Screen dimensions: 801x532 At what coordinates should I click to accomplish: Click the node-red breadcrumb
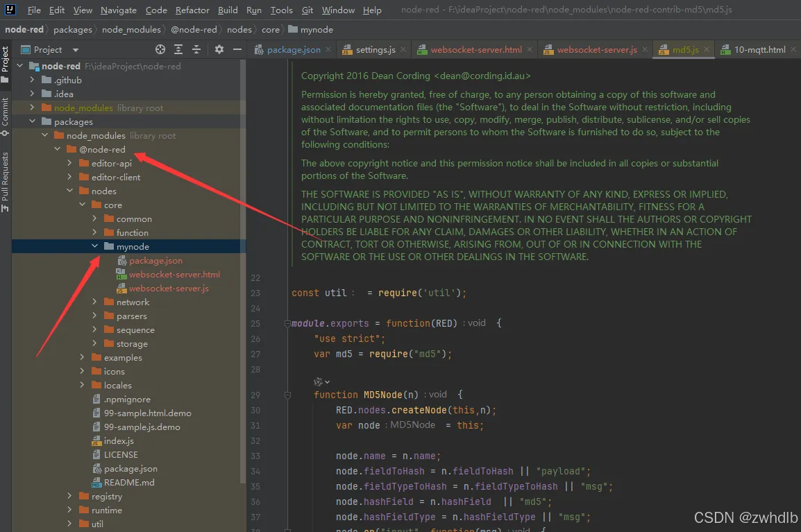pyautogui.click(x=24, y=30)
